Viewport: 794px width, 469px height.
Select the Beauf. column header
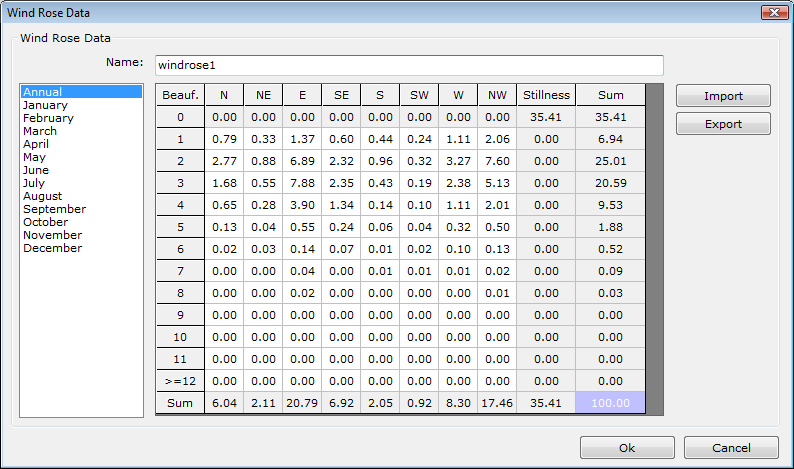pyautogui.click(x=180, y=95)
